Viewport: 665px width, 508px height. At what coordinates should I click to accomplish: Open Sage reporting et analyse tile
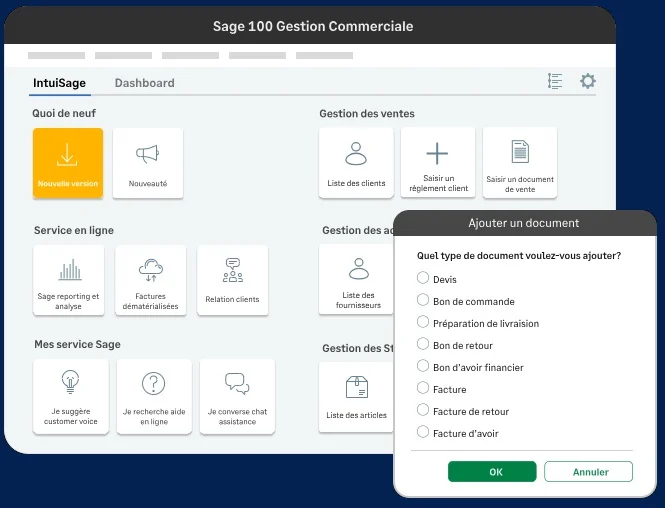coord(69,280)
